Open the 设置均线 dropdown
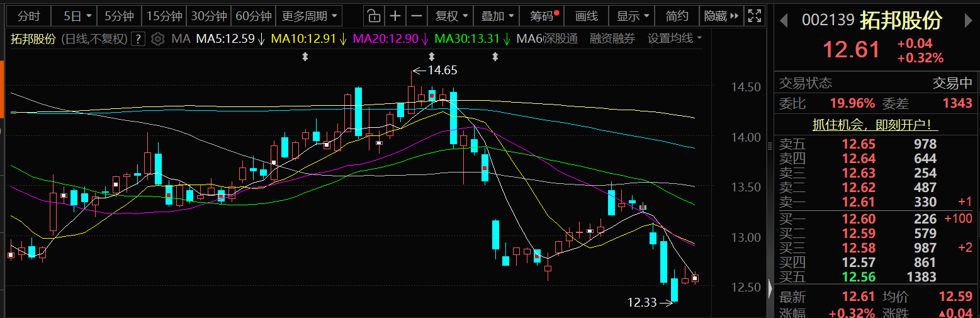 pyautogui.click(x=675, y=39)
